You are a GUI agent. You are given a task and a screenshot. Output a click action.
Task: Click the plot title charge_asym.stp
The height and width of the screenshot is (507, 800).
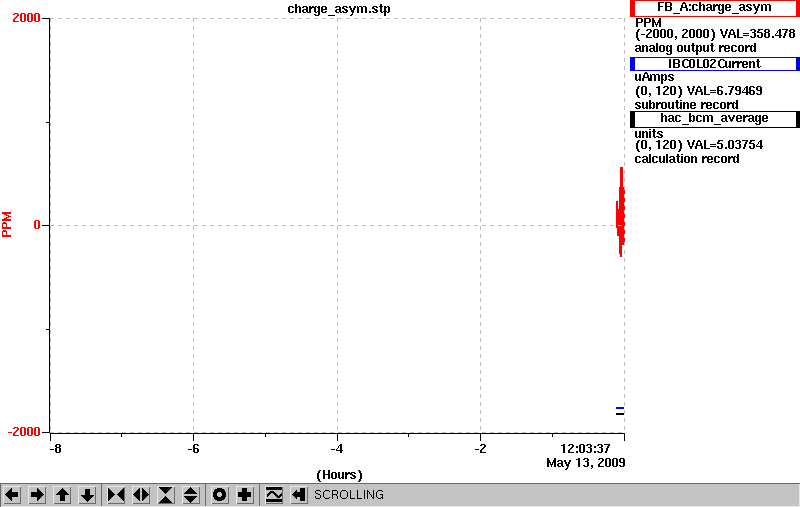[x=339, y=9]
